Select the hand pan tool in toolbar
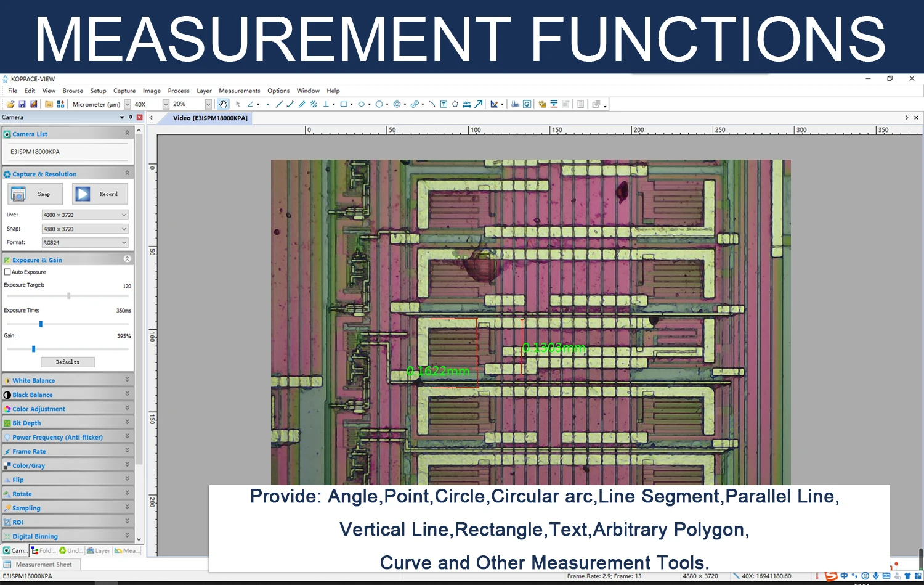This screenshot has height=585, width=924. tap(224, 104)
